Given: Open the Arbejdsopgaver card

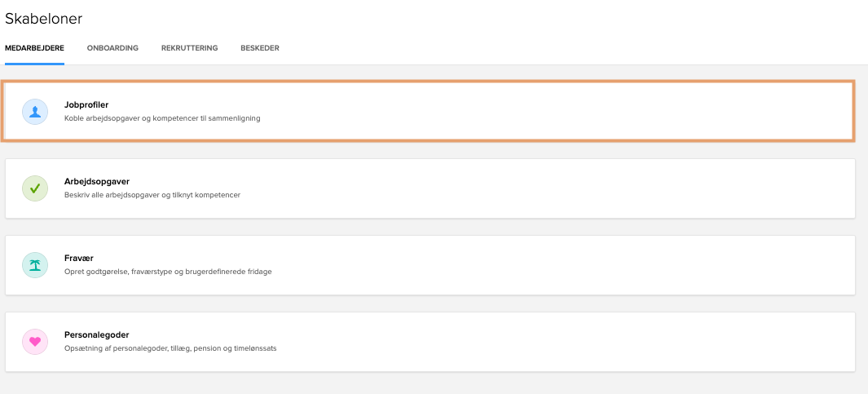Looking at the screenshot, I should (x=430, y=188).
